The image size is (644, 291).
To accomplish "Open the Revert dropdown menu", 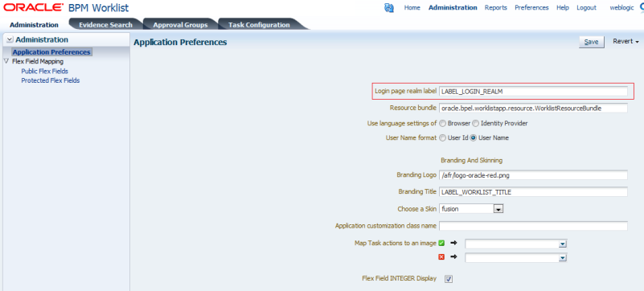I will (x=626, y=42).
